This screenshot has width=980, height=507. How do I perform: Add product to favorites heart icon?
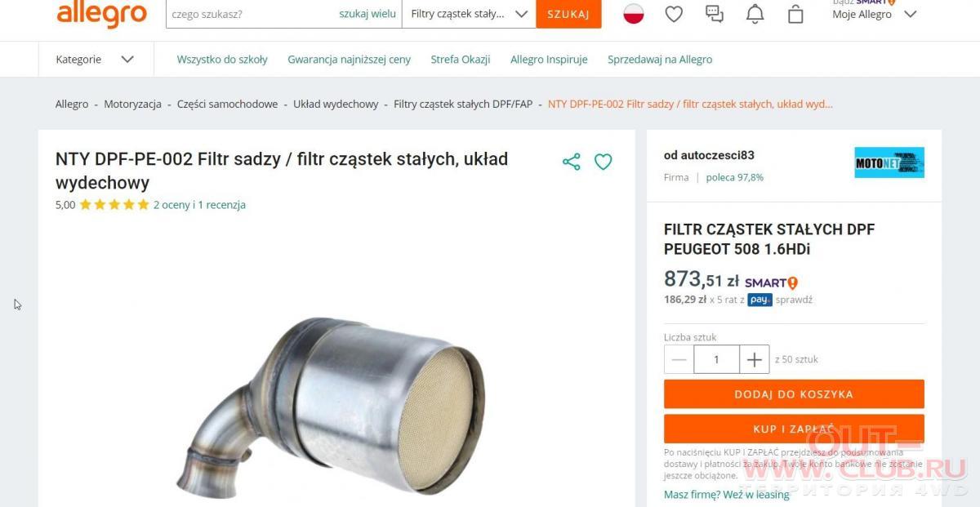click(x=603, y=162)
